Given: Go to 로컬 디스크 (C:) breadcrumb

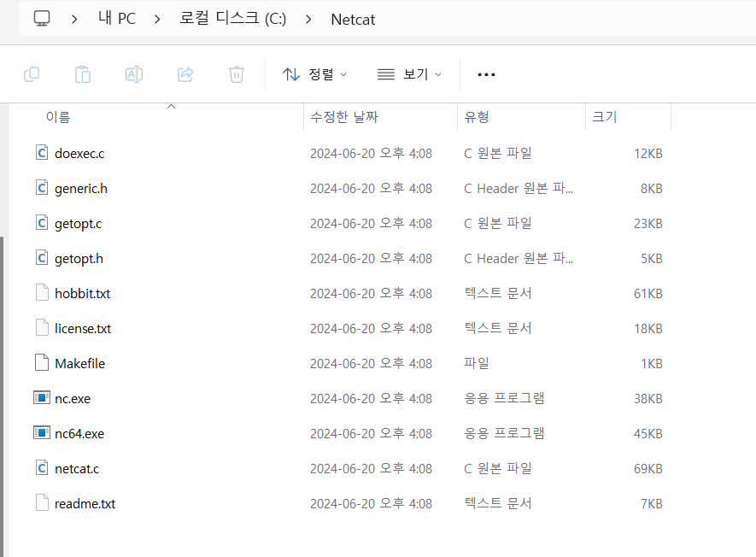Looking at the screenshot, I should [x=233, y=18].
